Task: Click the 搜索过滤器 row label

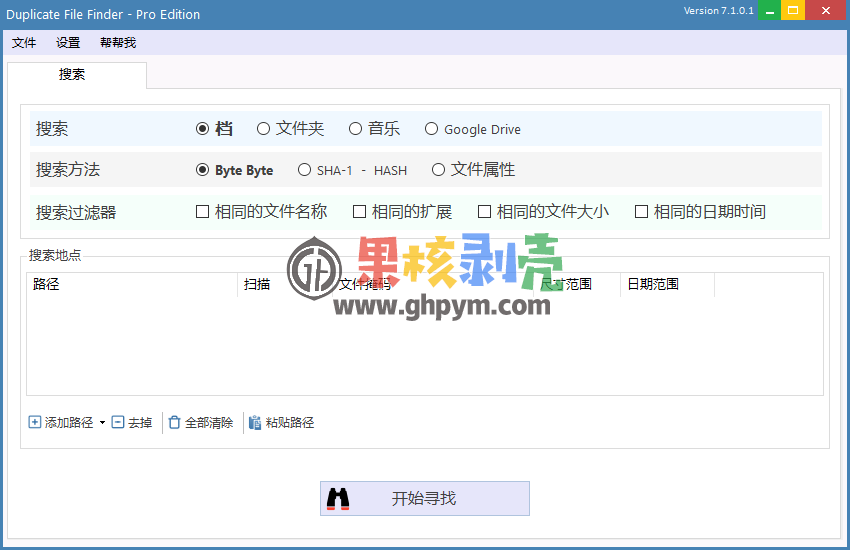Action: coord(76,212)
